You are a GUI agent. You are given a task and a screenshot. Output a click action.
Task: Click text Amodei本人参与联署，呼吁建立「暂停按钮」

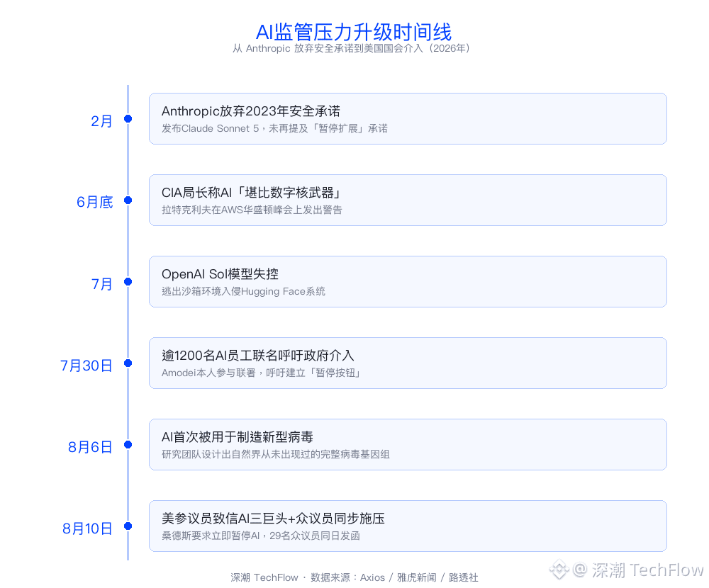[261, 373]
